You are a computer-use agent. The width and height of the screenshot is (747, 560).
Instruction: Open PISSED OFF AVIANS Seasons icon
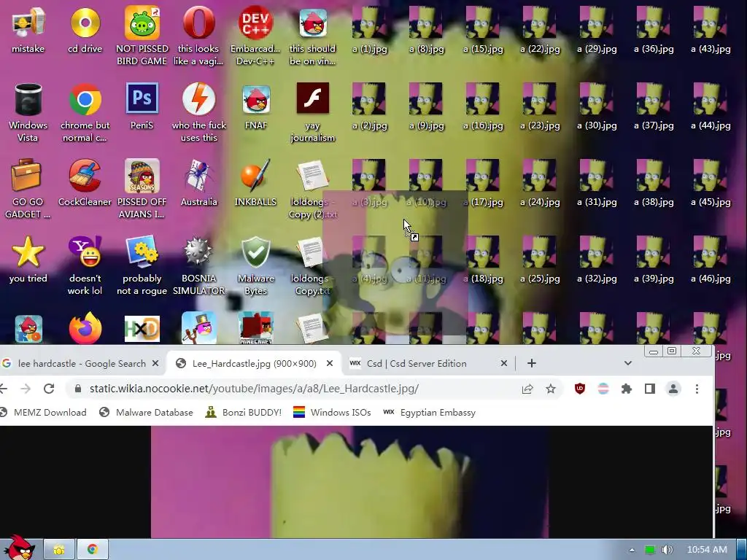point(142,189)
